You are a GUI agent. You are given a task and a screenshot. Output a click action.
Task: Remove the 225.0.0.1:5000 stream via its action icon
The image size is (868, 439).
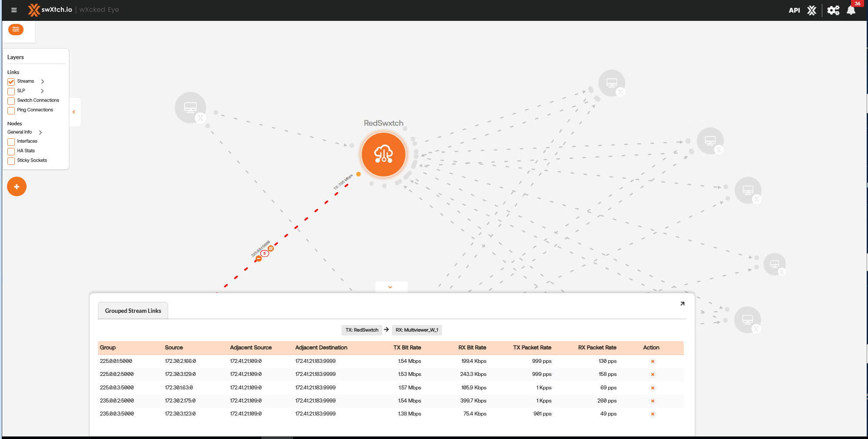pyautogui.click(x=652, y=362)
